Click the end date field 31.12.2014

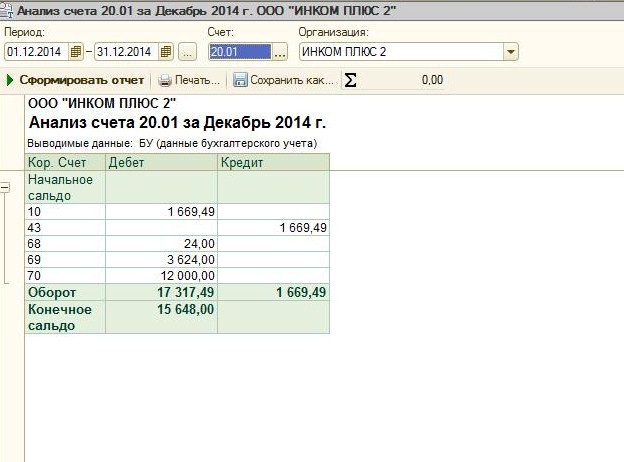pos(127,52)
